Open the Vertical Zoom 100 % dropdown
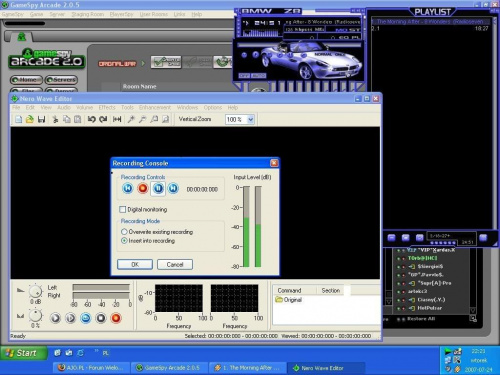The image size is (500, 375). (x=251, y=119)
